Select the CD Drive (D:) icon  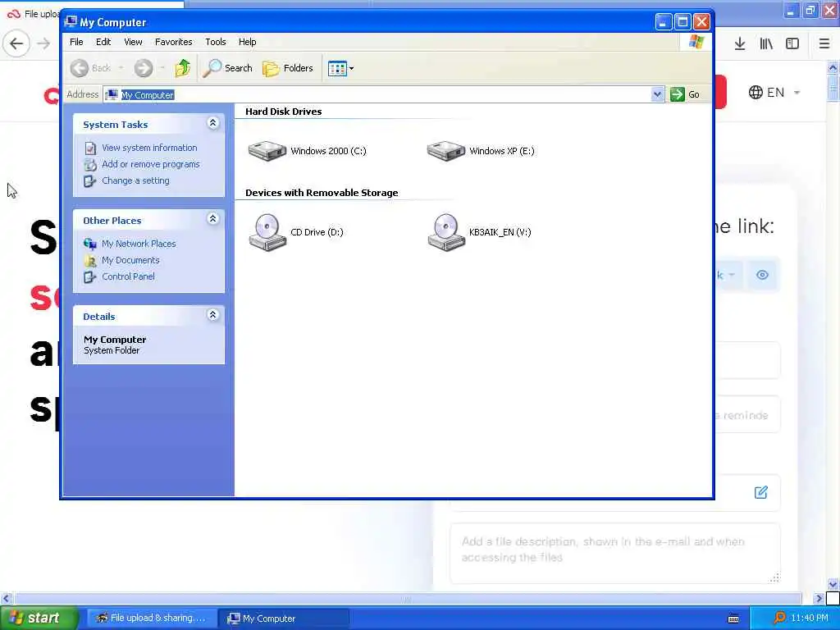tap(267, 232)
